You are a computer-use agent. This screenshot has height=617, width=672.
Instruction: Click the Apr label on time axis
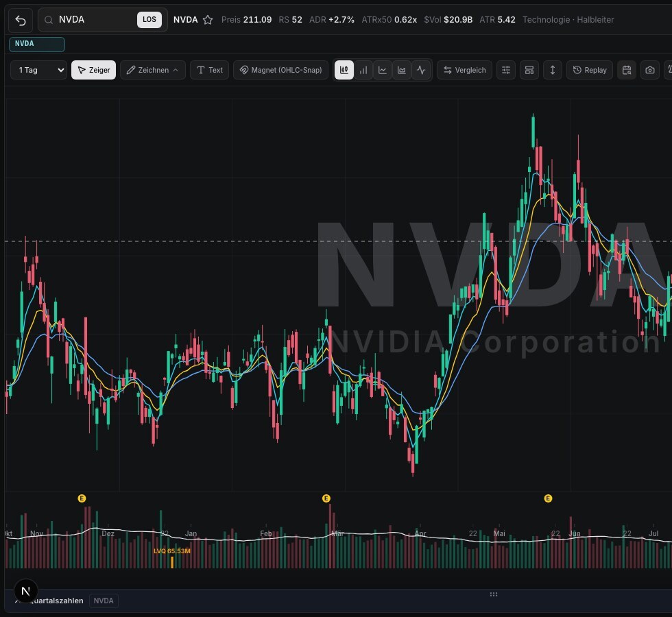click(420, 533)
